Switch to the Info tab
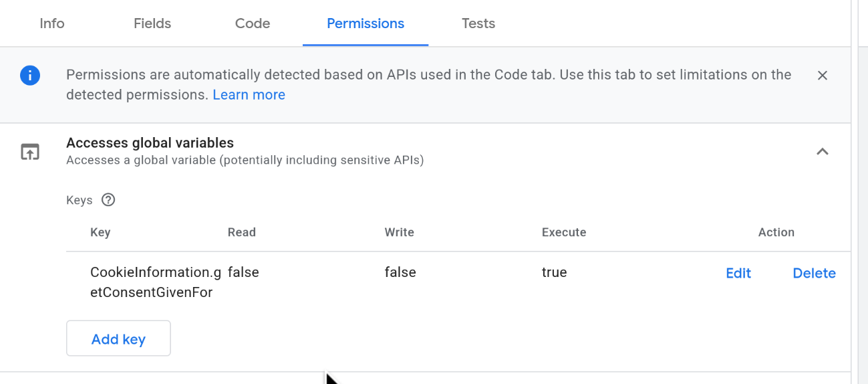 (x=52, y=23)
